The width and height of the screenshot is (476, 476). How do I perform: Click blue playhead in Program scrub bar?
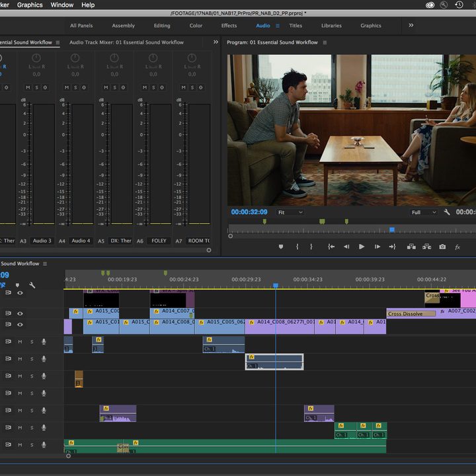pos(392,230)
